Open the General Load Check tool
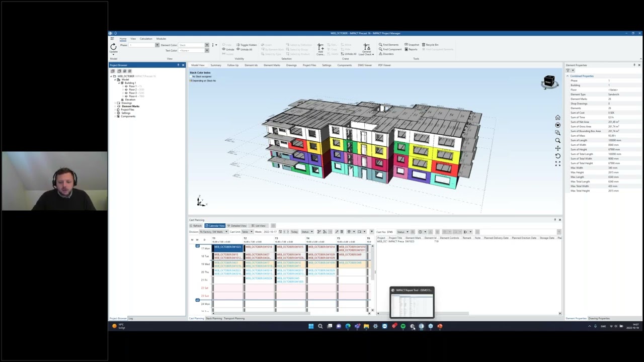The image size is (644, 362). 366,49
